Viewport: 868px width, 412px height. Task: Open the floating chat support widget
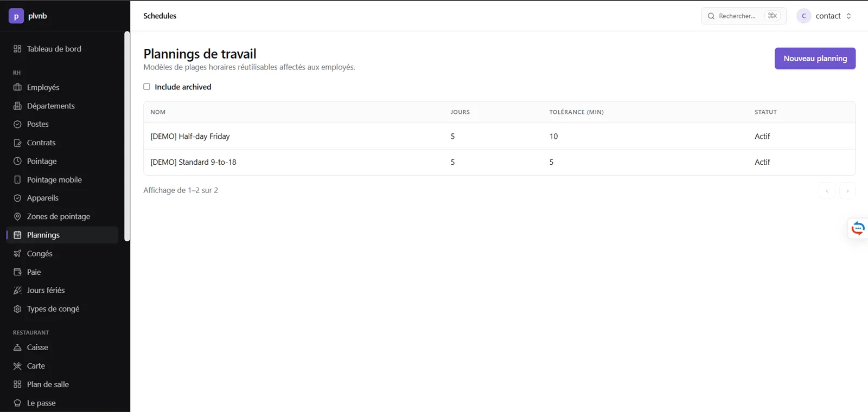coord(858,228)
